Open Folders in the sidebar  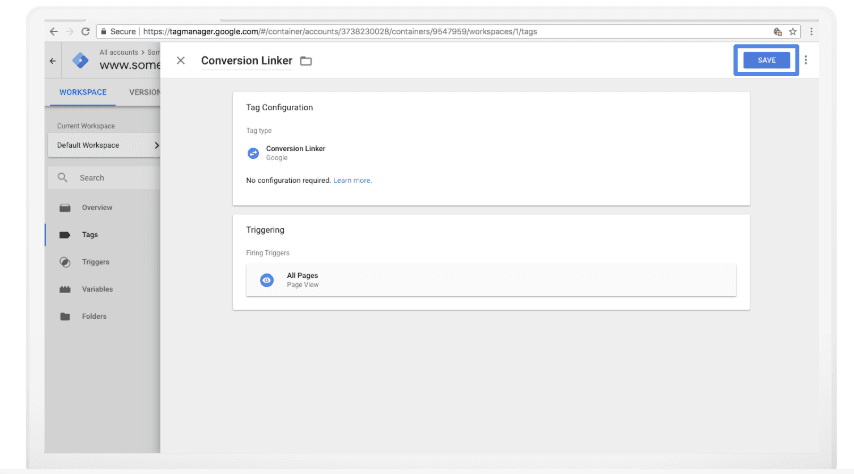click(x=94, y=316)
